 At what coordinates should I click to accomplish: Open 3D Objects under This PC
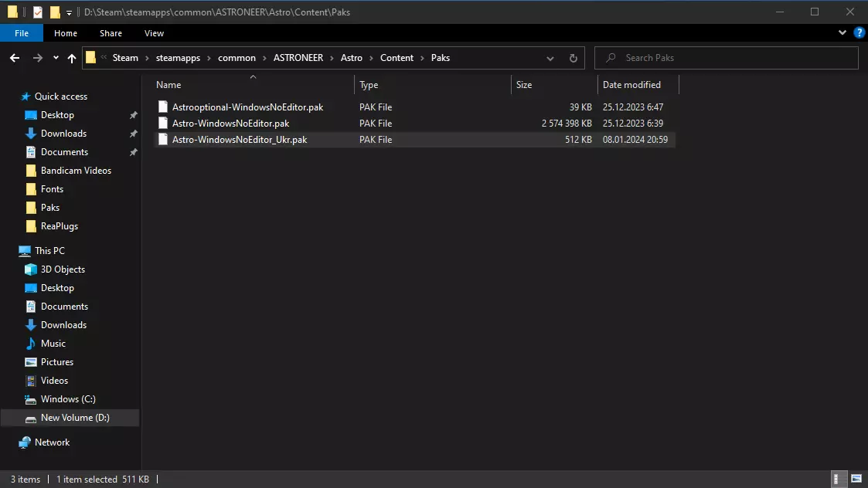click(63, 269)
